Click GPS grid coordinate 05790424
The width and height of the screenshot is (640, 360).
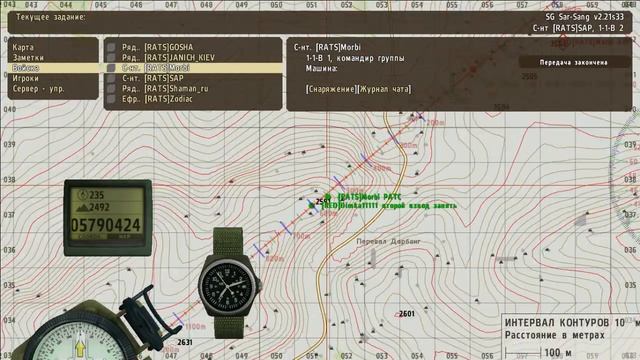(106, 225)
